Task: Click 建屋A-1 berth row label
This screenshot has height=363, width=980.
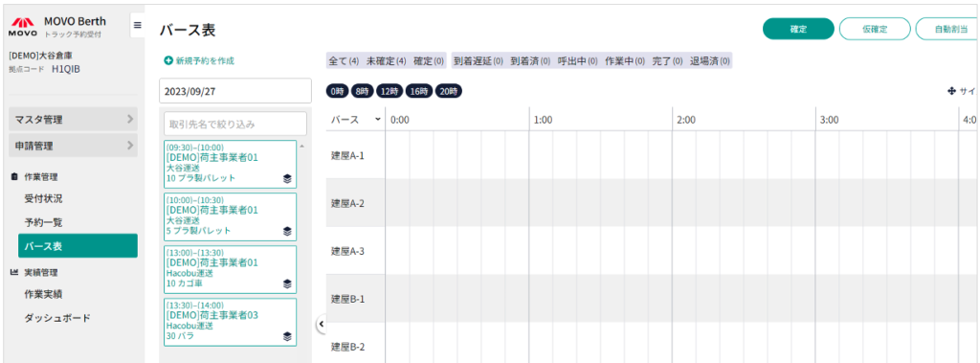Action: click(347, 155)
